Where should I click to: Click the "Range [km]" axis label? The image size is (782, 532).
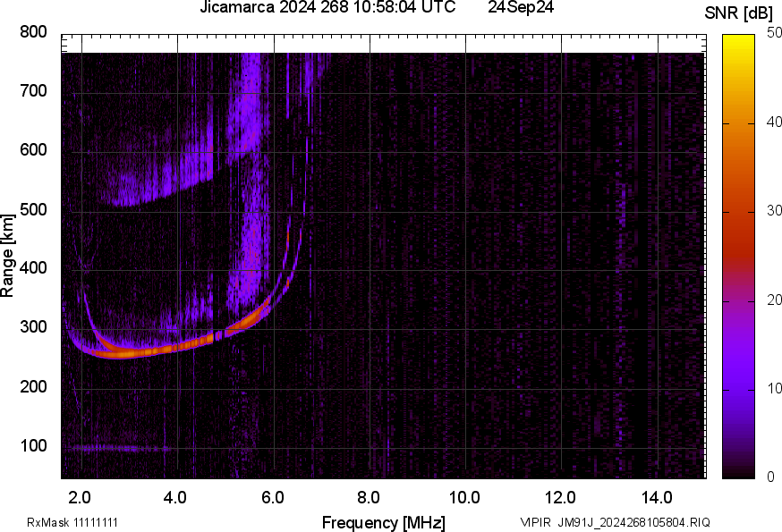(7, 256)
